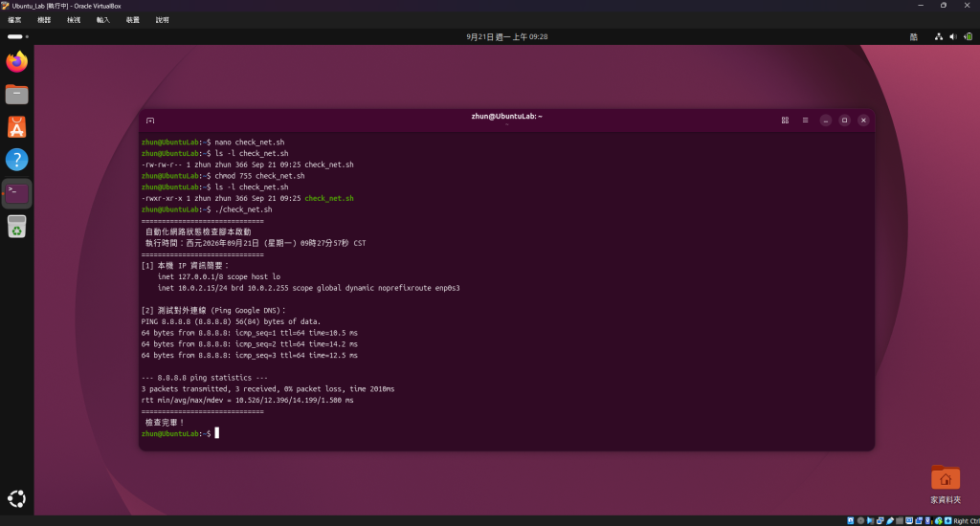
Task: Open the Help icon in the dock
Action: point(17,160)
